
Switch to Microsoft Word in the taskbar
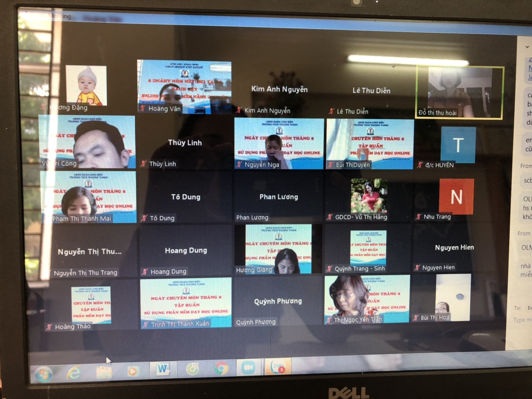pos(163,369)
